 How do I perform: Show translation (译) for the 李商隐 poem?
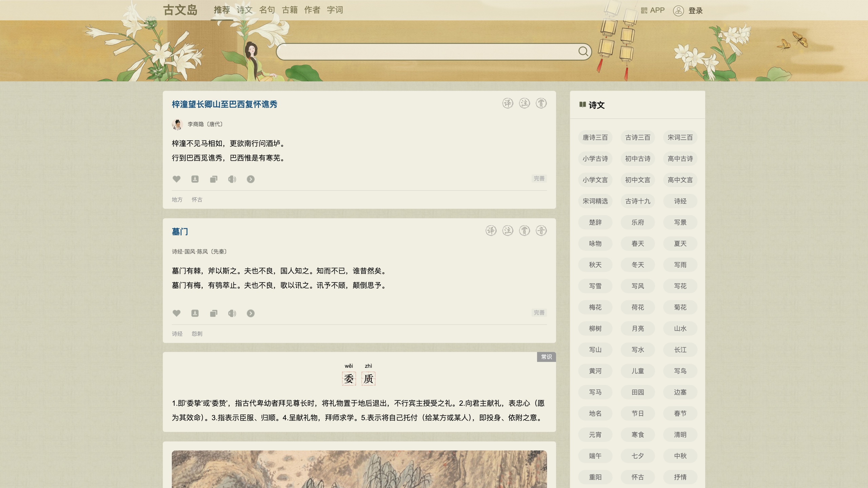point(508,103)
